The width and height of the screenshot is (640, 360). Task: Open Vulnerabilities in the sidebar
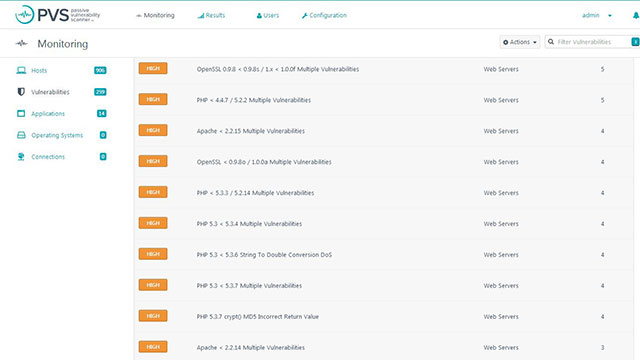50,92
